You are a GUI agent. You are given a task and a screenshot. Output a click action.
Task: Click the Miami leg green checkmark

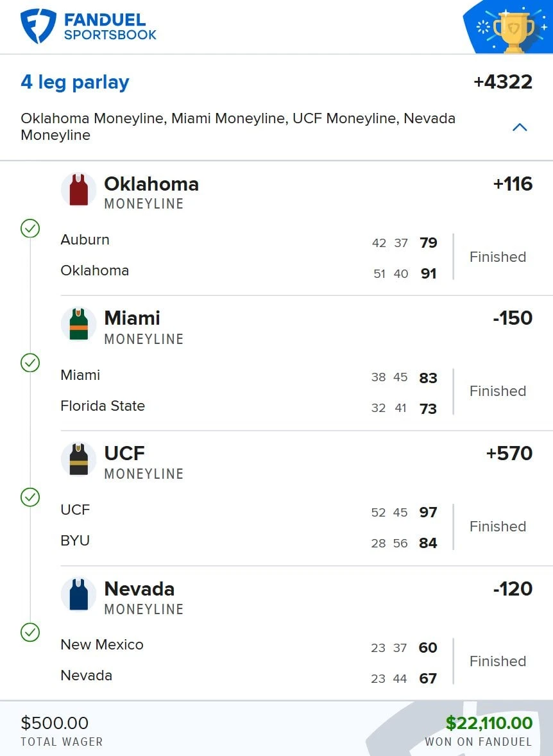30,363
